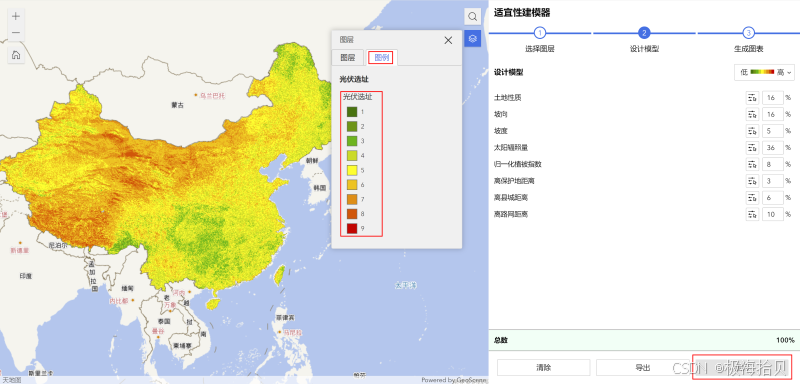Edit the 坡向 weight percentage field
The image size is (800, 384).
pyautogui.click(x=773, y=114)
